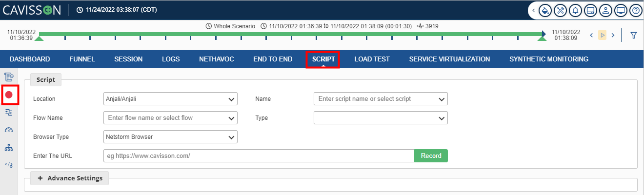
Task: Open the SYNTHETIC MONITORING tab
Action: pyautogui.click(x=549, y=59)
